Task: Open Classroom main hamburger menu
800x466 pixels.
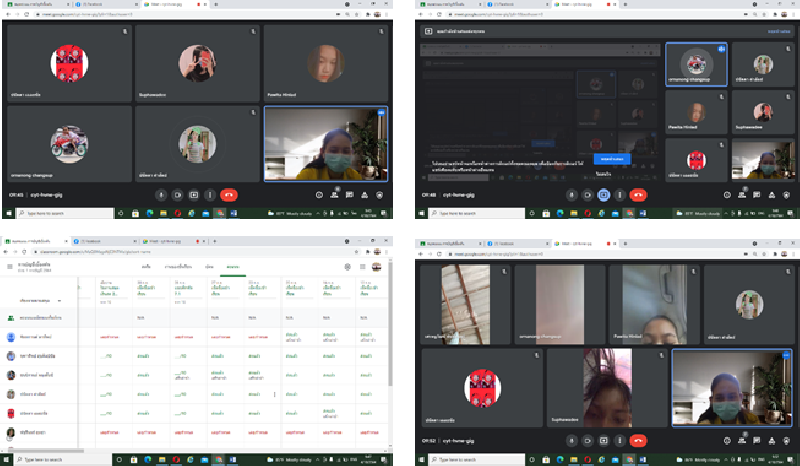Action: pos(10,267)
